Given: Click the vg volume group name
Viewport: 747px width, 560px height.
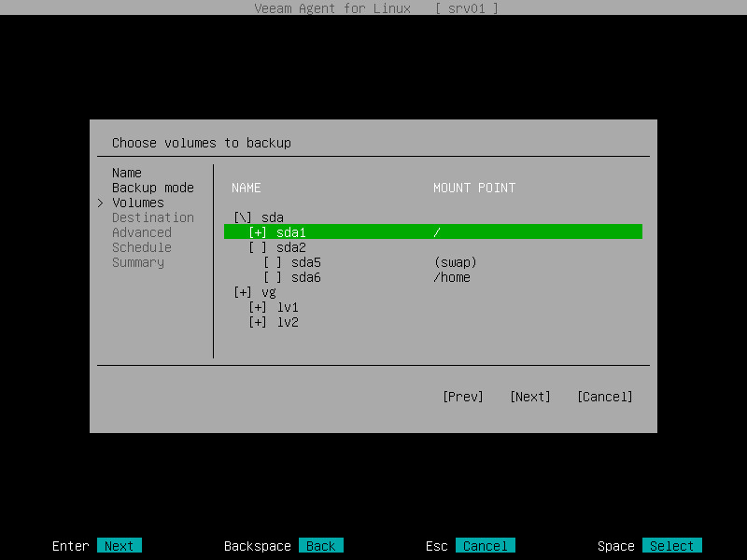Looking at the screenshot, I should point(269,293).
